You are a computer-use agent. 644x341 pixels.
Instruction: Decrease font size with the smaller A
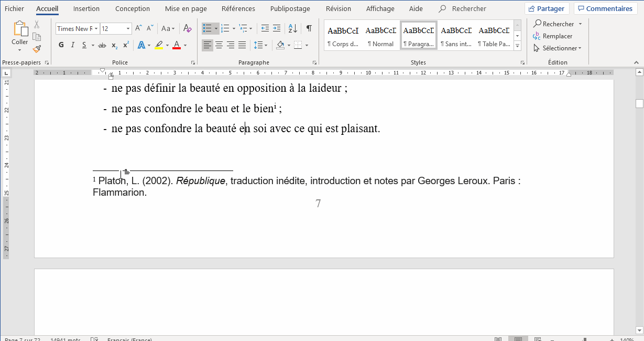[x=150, y=28]
